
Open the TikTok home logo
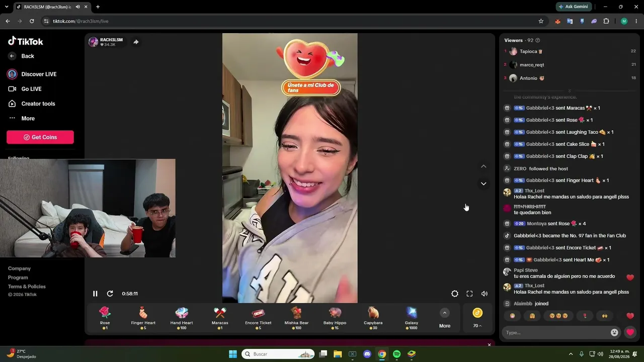click(x=26, y=41)
